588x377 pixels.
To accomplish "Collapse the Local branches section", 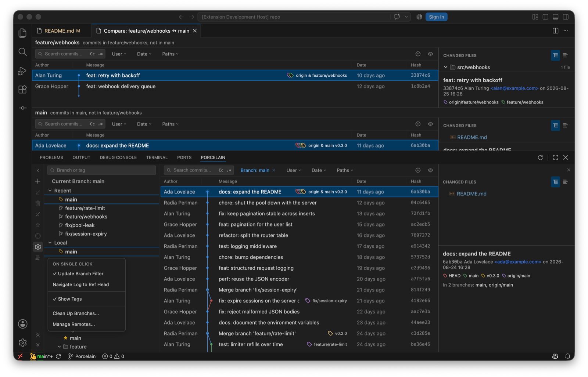I will (x=50, y=243).
